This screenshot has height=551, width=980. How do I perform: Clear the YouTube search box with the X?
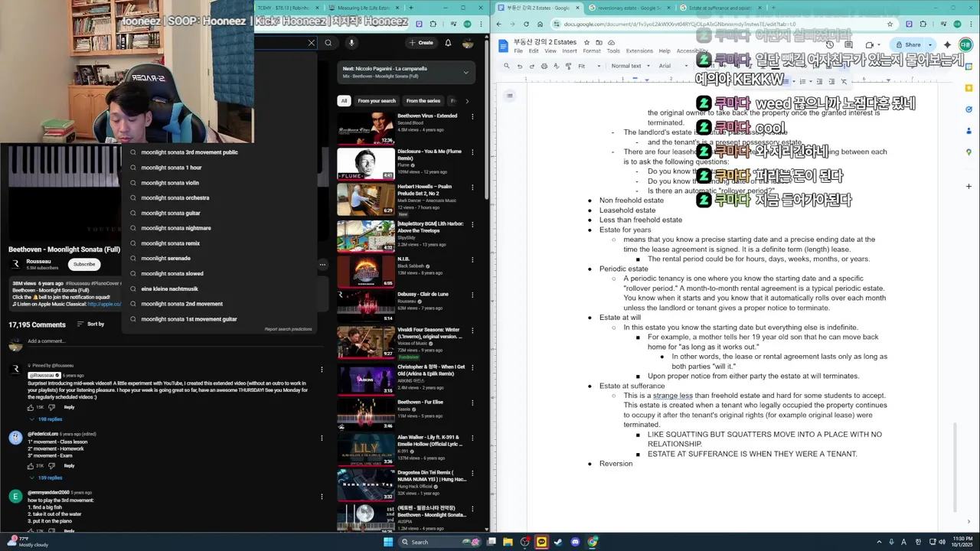tap(311, 43)
